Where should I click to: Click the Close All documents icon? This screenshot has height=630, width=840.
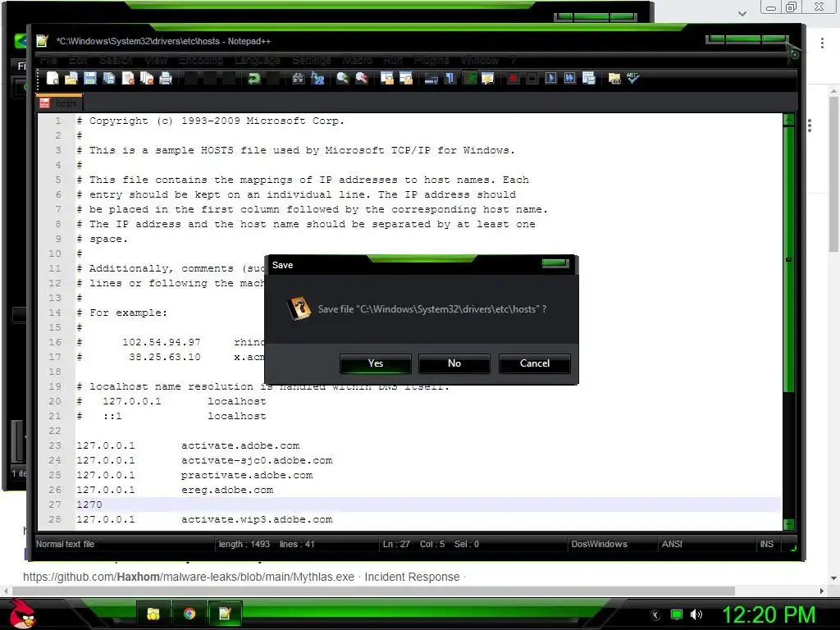147,78
